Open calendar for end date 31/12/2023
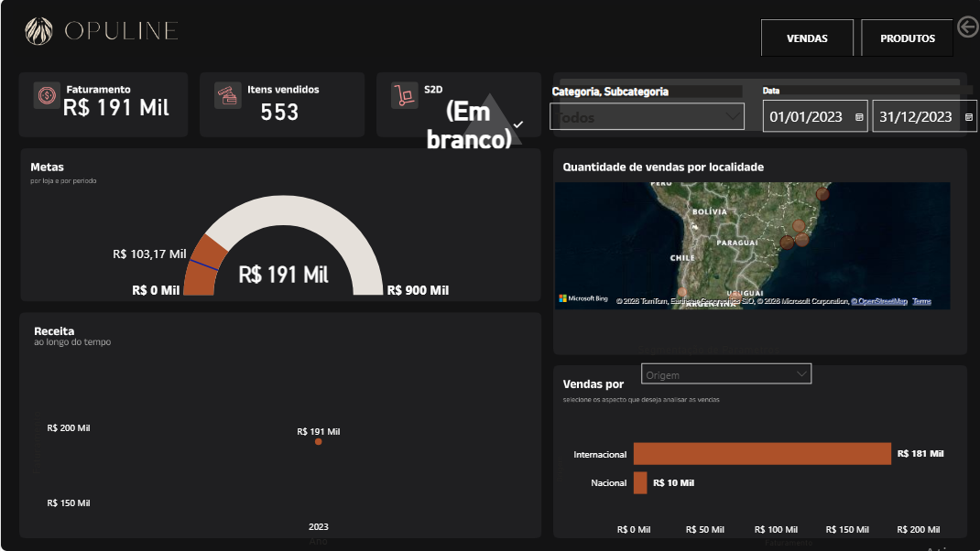The image size is (980, 551). click(969, 117)
